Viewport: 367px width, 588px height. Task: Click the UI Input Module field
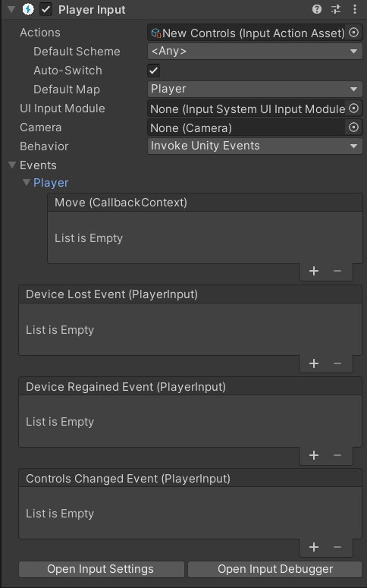[x=246, y=108]
